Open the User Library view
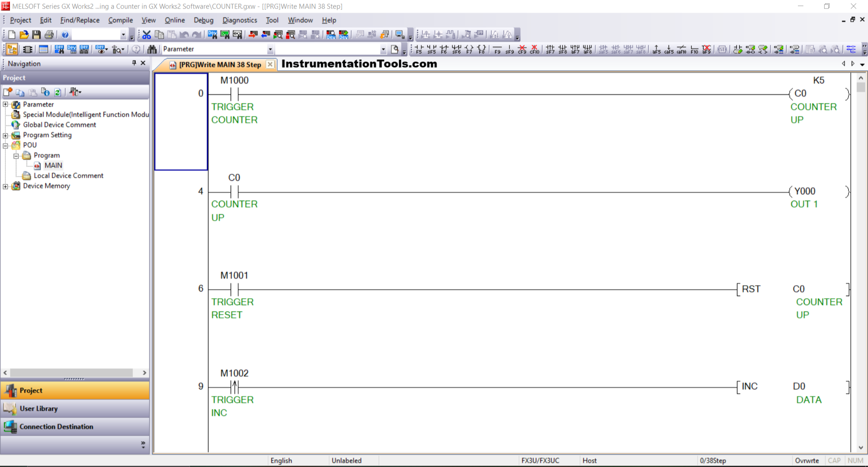Viewport: 868px width, 467px height. (x=75, y=409)
